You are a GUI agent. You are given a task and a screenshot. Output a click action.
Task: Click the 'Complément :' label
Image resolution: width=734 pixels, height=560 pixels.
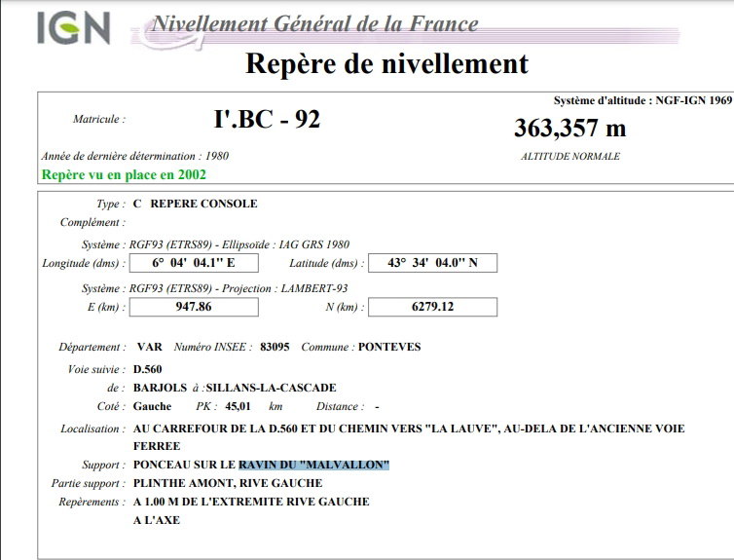coord(92,222)
